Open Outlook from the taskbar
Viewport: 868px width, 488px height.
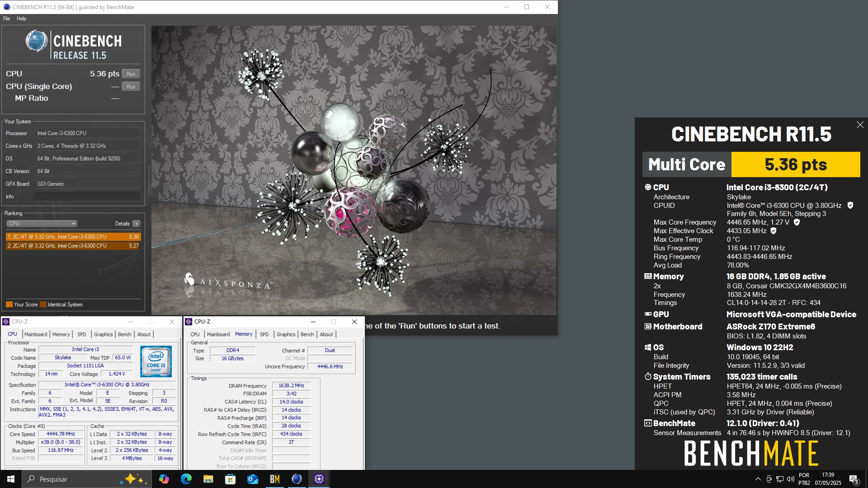[252, 479]
